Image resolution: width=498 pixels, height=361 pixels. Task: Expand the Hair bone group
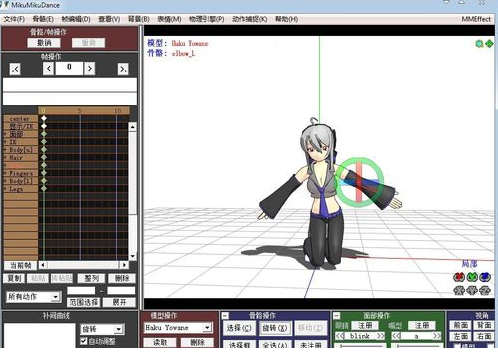pyautogui.click(x=5, y=157)
